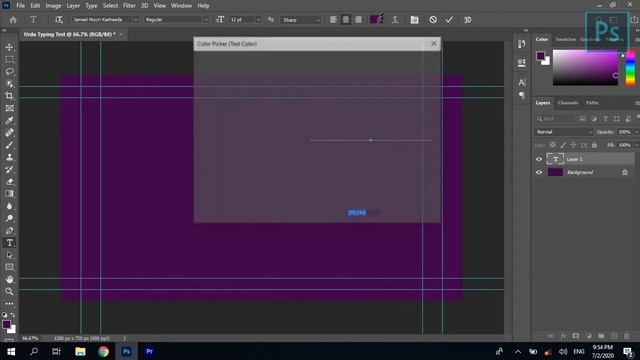Open the font size dropdown
This screenshot has width=640, height=360.
258,20
